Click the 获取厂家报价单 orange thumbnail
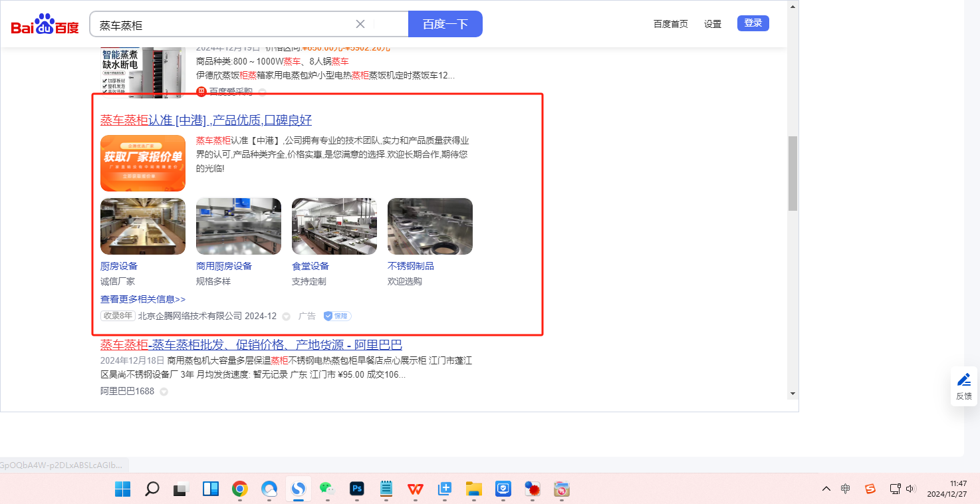Screen dimensions: 980x504 point(143,163)
